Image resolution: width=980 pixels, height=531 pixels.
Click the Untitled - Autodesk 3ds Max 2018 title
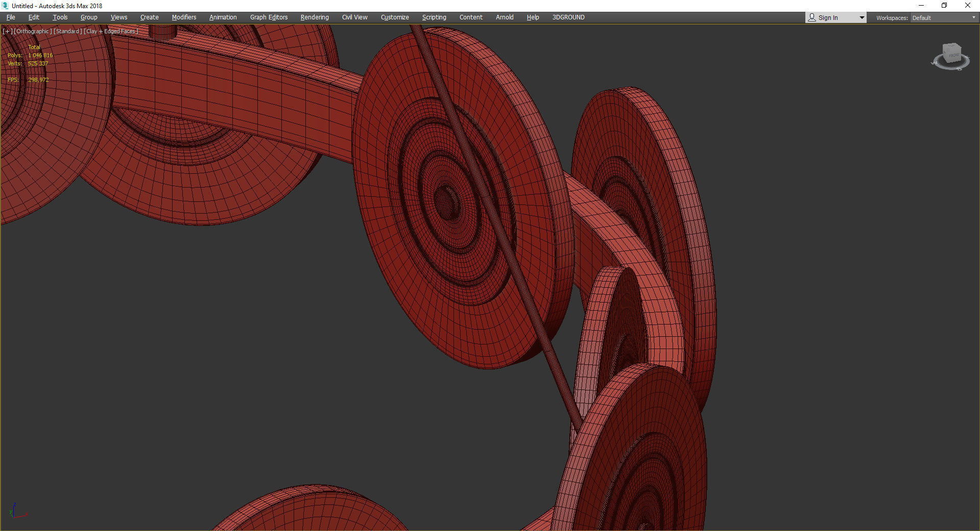[57, 6]
